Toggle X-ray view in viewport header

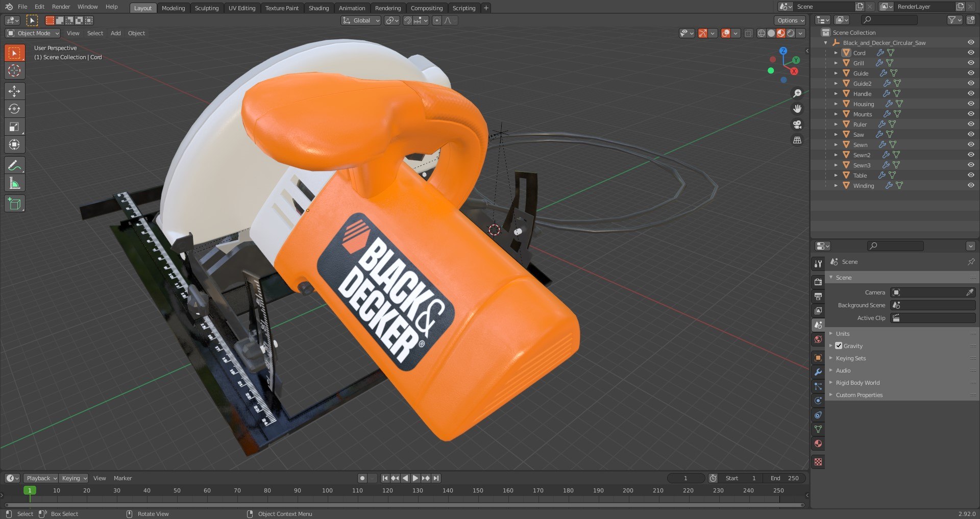748,33
